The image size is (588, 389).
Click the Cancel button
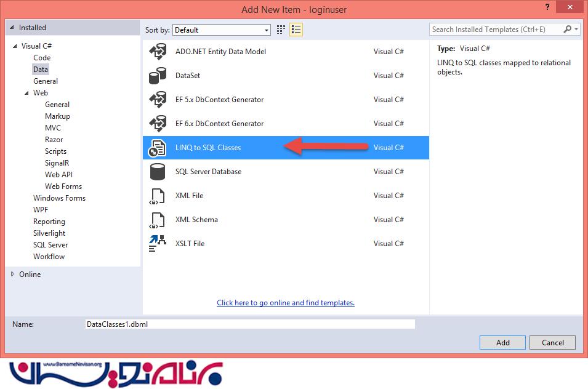pyautogui.click(x=552, y=343)
